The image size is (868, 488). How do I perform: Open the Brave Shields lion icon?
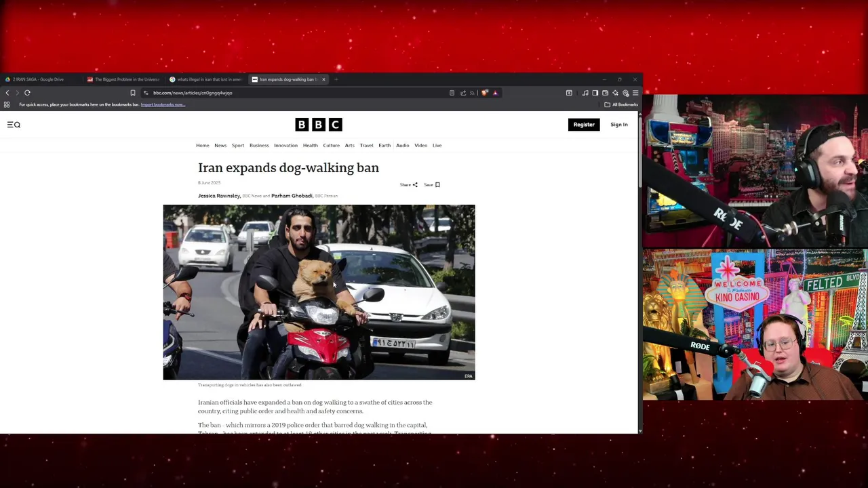tap(484, 93)
